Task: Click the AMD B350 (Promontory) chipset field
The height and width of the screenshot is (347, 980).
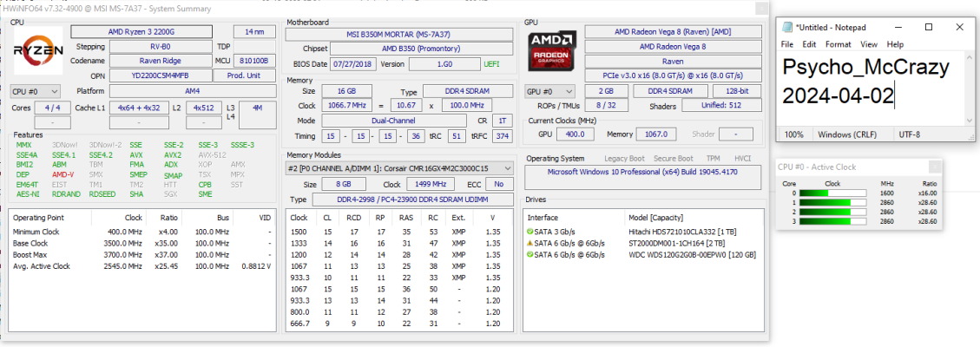Action: pos(422,49)
